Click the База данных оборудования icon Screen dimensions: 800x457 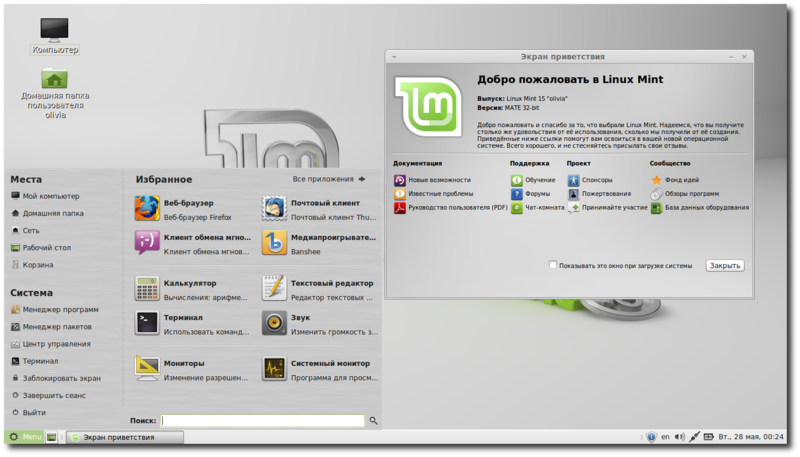point(657,208)
